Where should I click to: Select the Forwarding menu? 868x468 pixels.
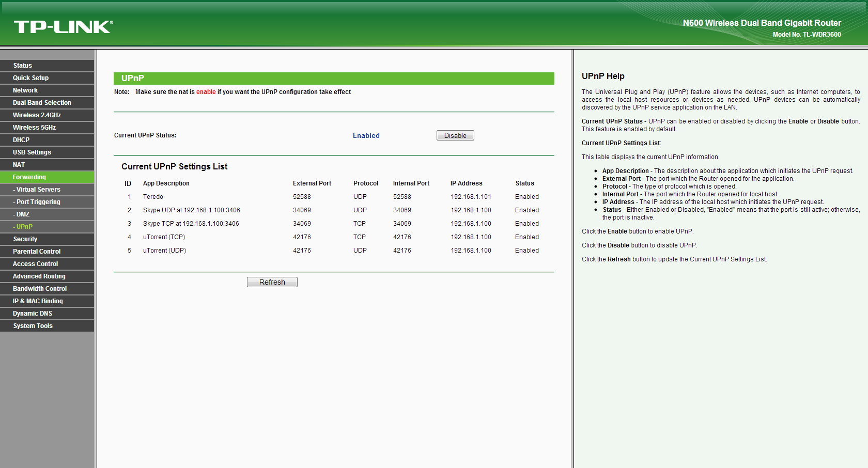click(47, 177)
